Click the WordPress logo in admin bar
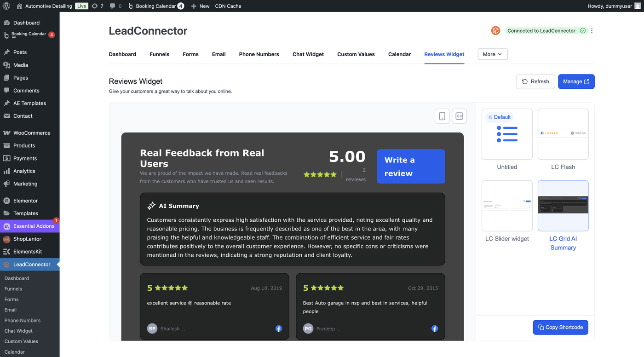The height and width of the screenshot is (357, 644). pos(6,6)
